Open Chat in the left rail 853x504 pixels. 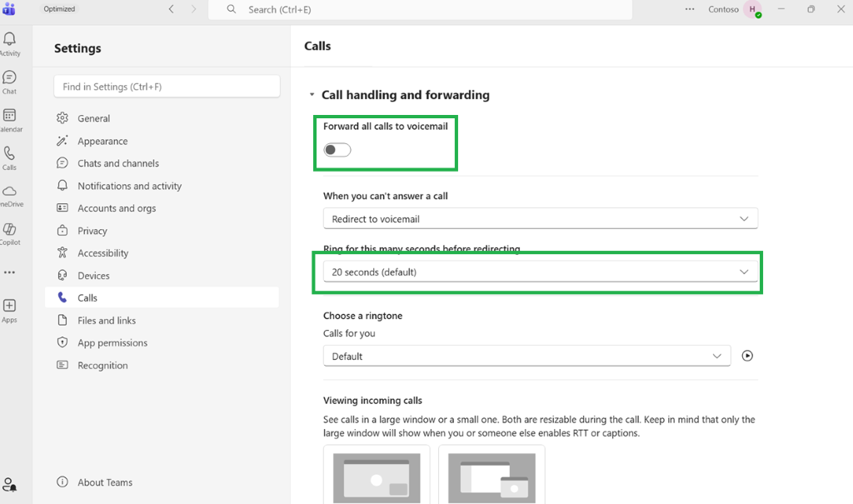click(10, 82)
